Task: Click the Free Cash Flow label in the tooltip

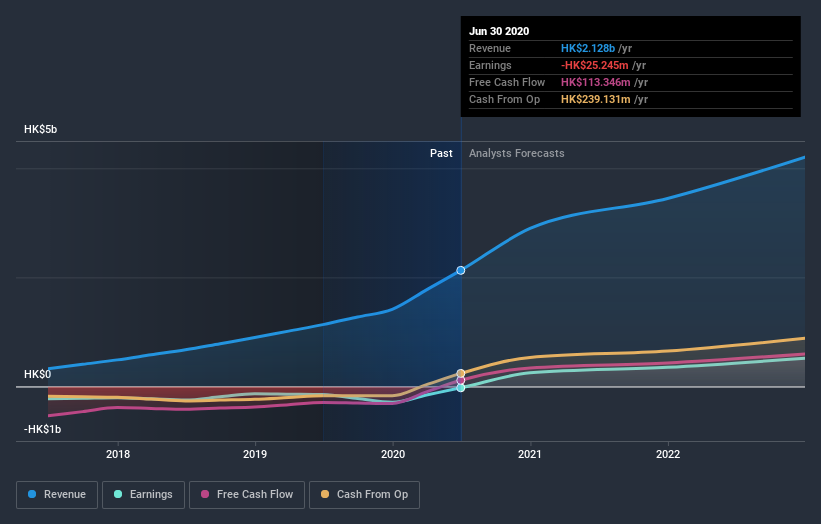Action: point(507,82)
